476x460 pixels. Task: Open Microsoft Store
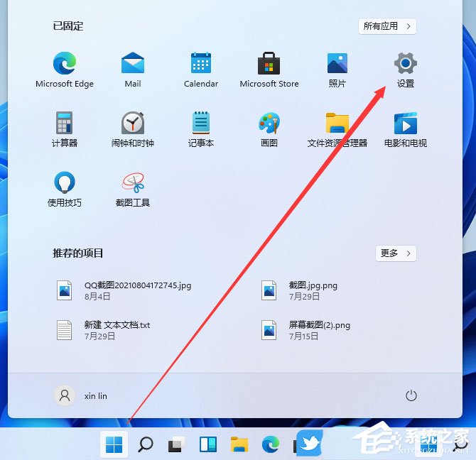point(269,70)
